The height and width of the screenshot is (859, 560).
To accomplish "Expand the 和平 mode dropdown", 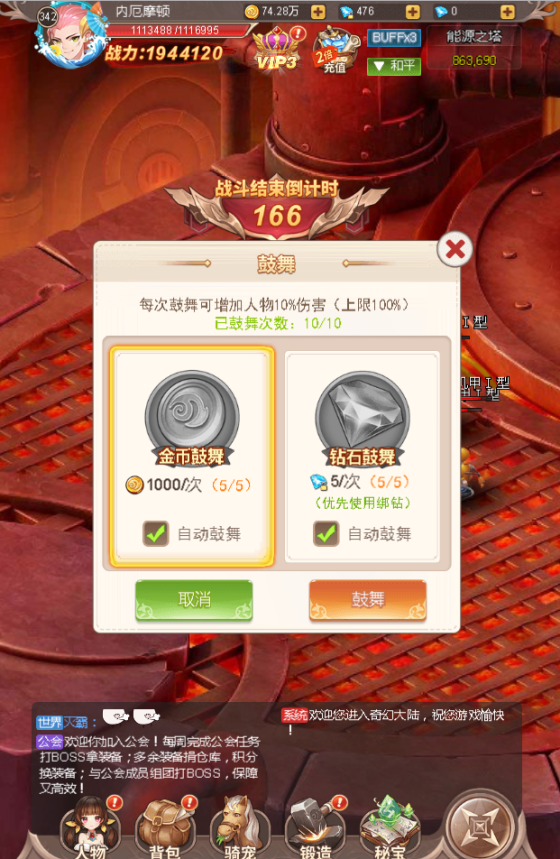I will [393, 66].
